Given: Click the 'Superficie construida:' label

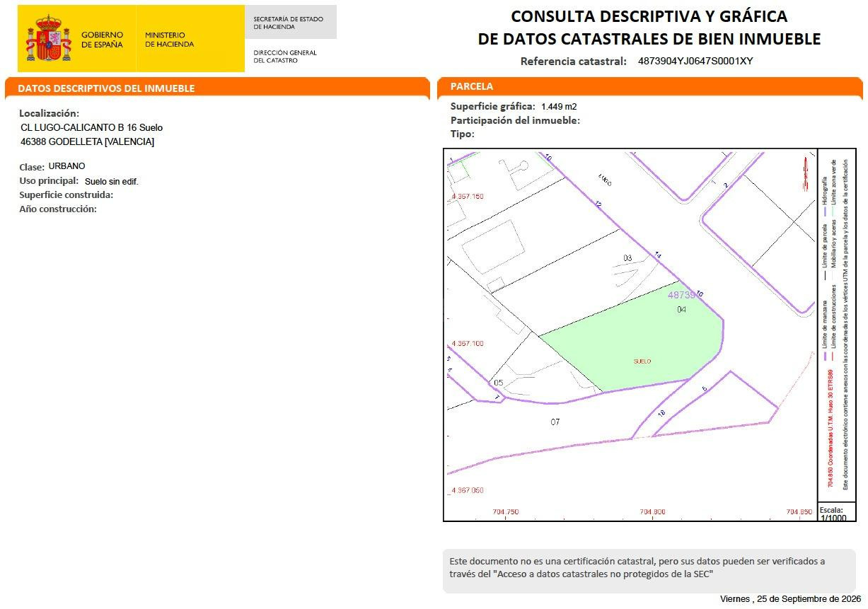Looking at the screenshot, I should pos(66,195).
